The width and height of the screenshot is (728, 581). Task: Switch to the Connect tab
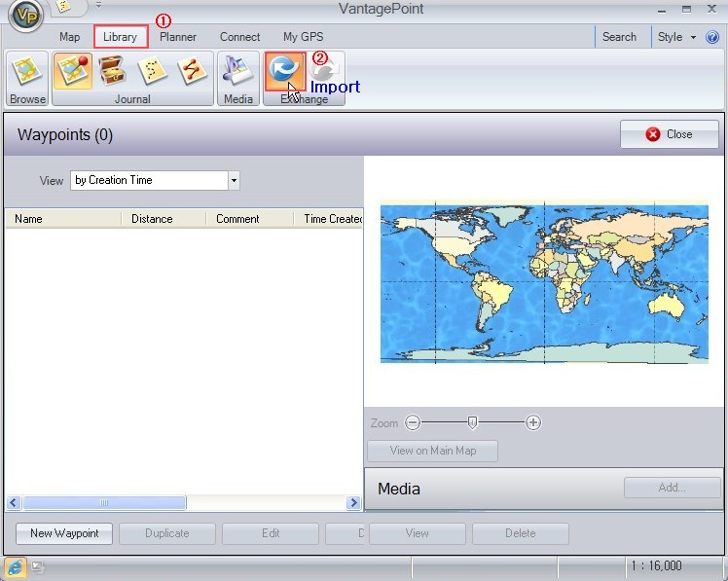pyautogui.click(x=239, y=37)
